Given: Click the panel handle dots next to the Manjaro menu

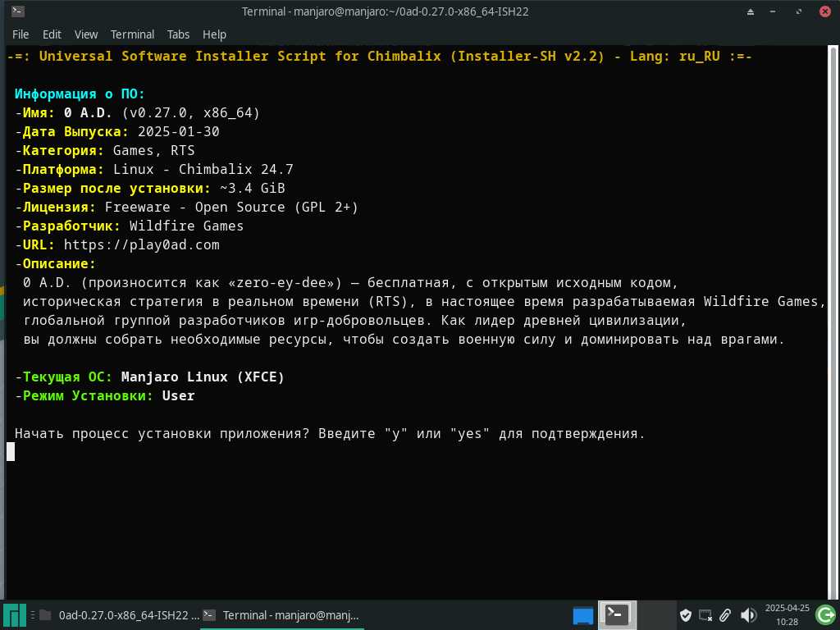Looking at the screenshot, I should pyautogui.click(x=32, y=615).
